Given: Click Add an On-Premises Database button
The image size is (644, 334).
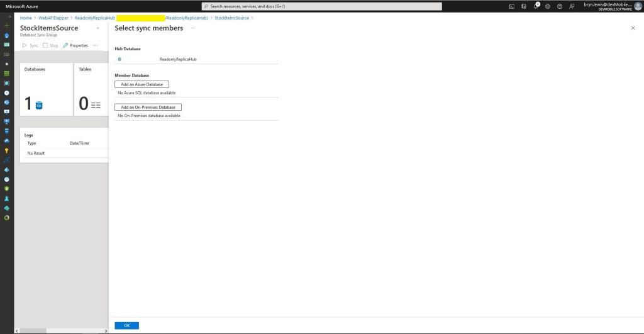Looking at the screenshot, I should tap(148, 108).
